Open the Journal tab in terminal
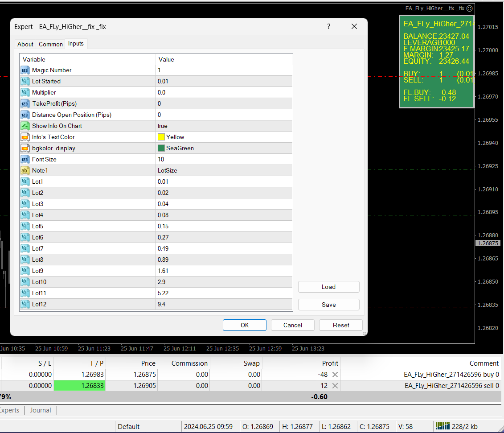 click(x=41, y=410)
